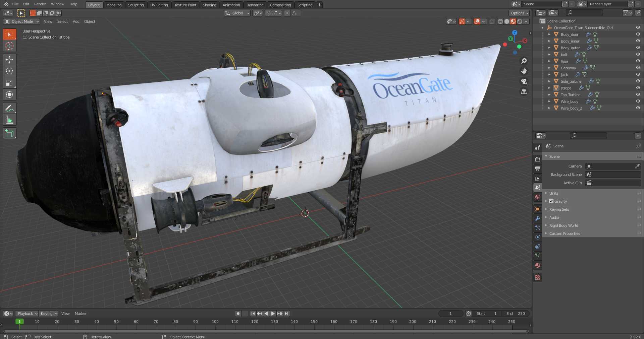Screen dimensions: 644x339
Task: Jump to the animation end frame
Action: [286, 314]
